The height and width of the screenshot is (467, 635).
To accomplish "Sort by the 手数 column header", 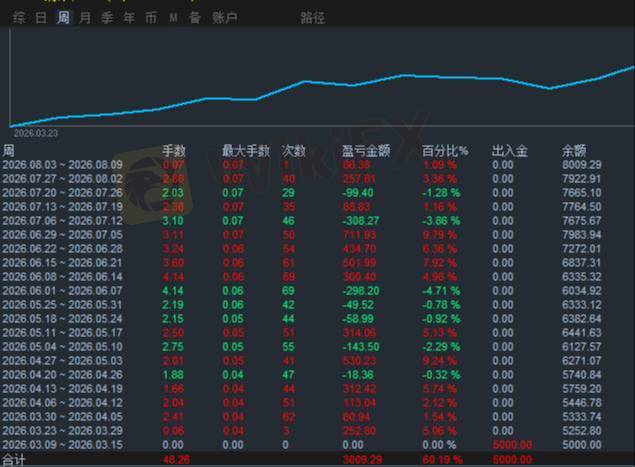I will point(174,151).
